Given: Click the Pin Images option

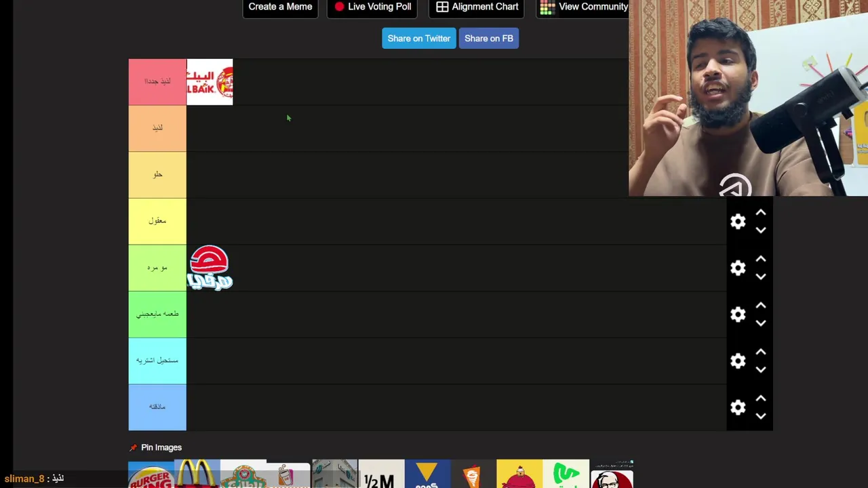Looking at the screenshot, I should pyautogui.click(x=161, y=447).
